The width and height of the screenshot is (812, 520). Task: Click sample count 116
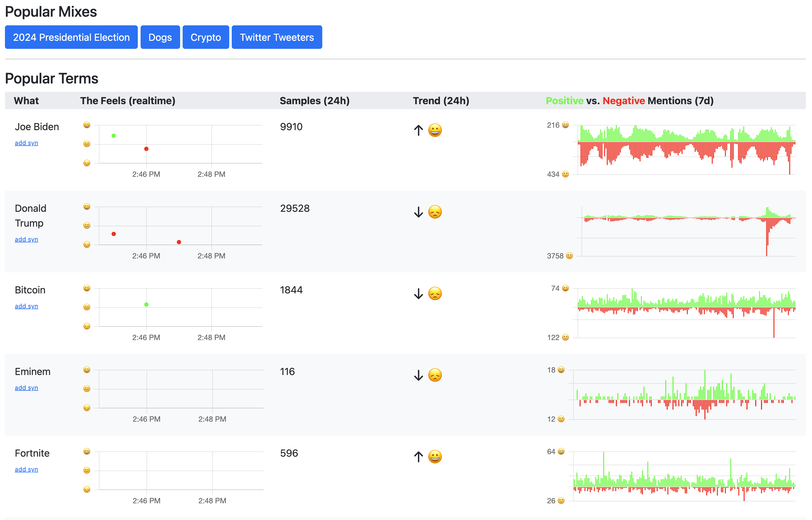pos(287,372)
